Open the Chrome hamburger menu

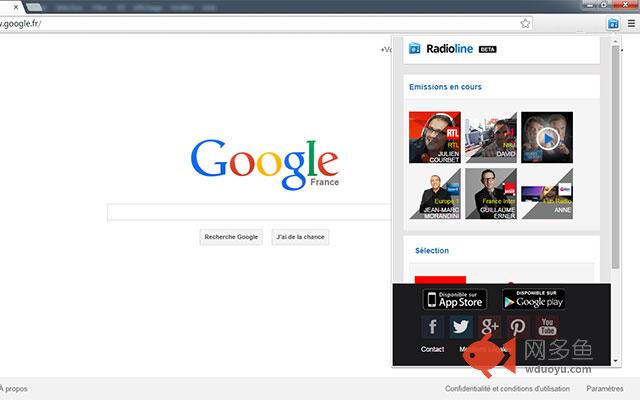click(631, 24)
